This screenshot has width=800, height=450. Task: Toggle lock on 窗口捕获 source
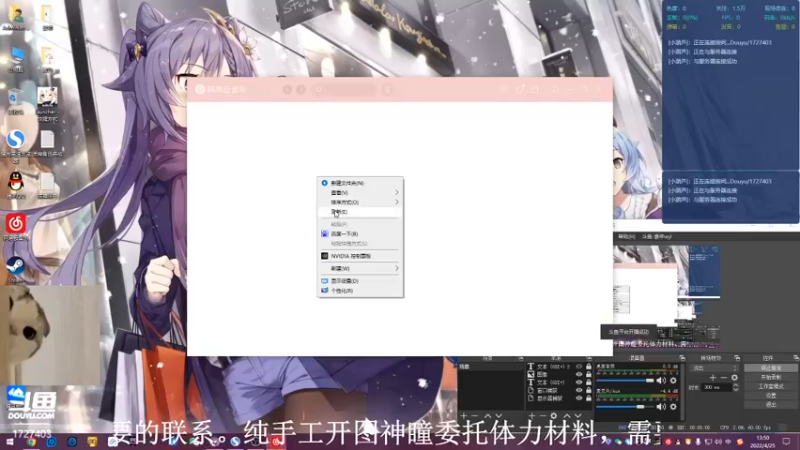(588, 390)
